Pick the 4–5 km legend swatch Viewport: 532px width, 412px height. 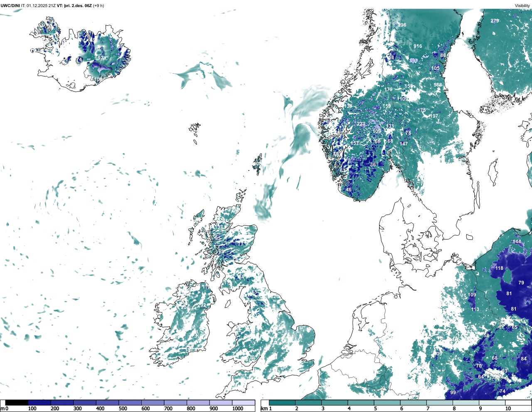pyautogui.click(x=360, y=403)
